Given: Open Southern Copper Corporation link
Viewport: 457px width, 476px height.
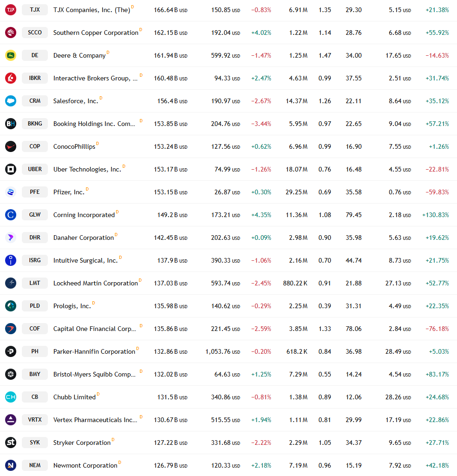Looking at the screenshot, I should pyautogui.click(x=96, y=33).
